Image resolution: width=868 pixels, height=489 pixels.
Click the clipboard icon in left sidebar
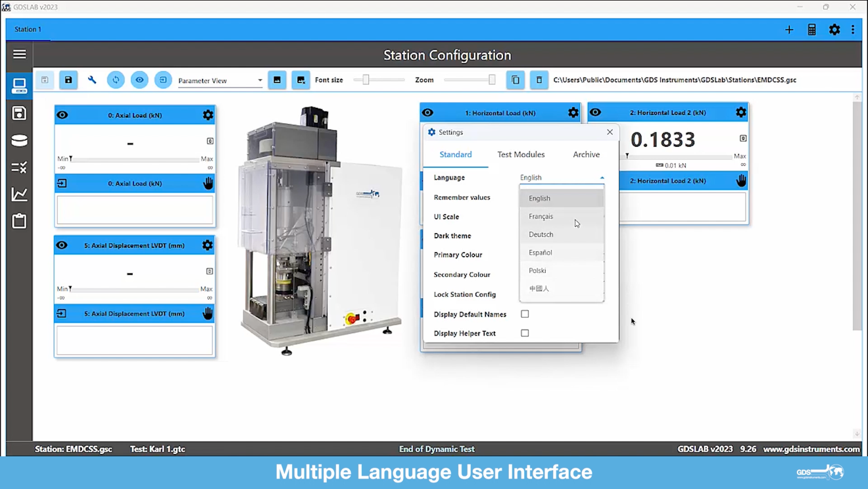[x=20, y=221]
